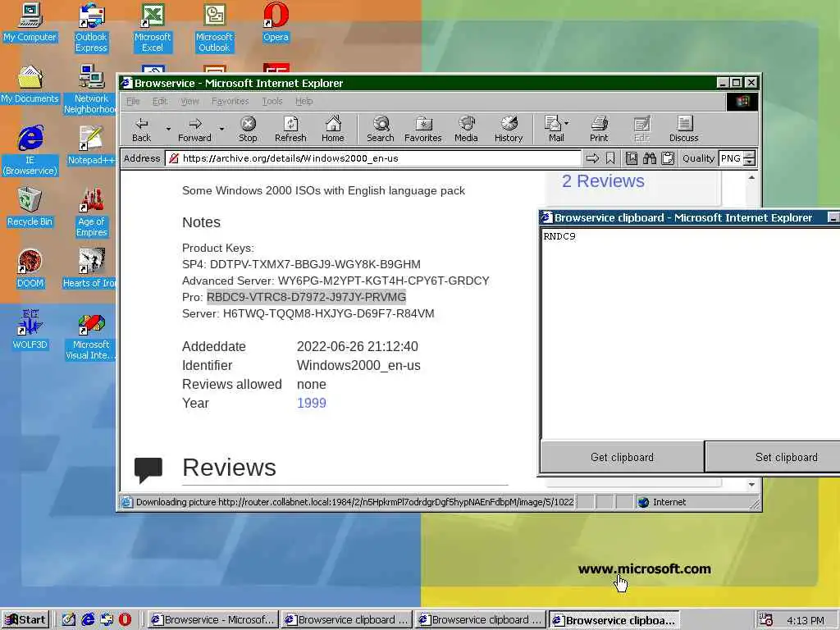The height and width of the screenshot is (630, 840).
Task: Select the My Documents desktop icon
Action: [x=30, y=84]
